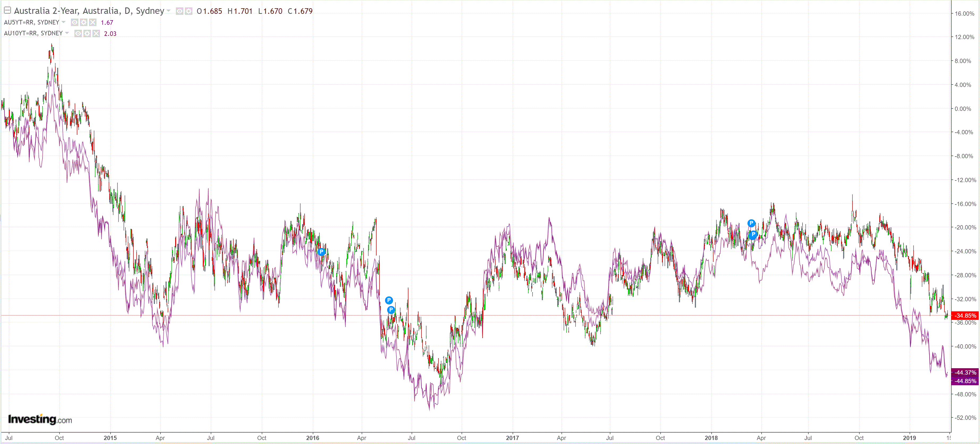Hide the AU5YT=RR series with eye icon
Screen dimensions: 980x444
click(x=75, y=23)
